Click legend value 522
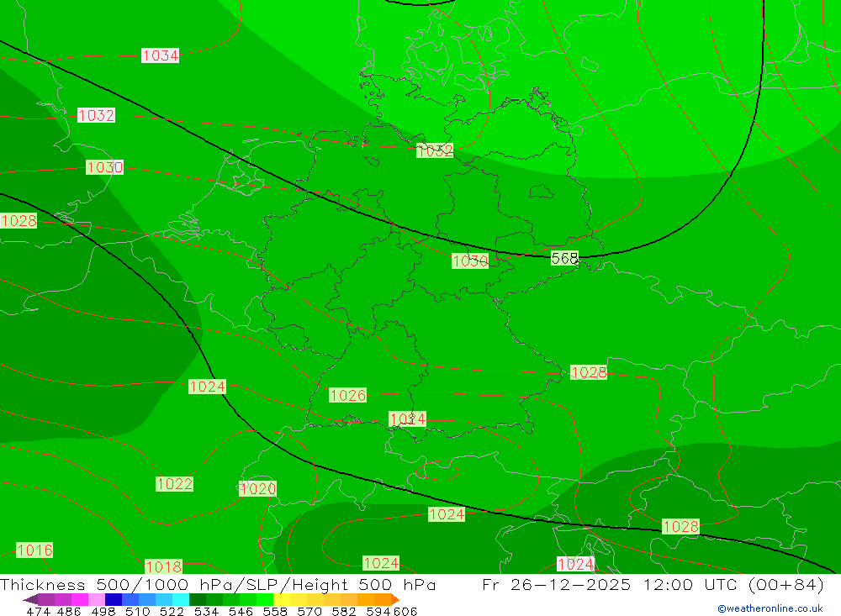 pos(172,611)
